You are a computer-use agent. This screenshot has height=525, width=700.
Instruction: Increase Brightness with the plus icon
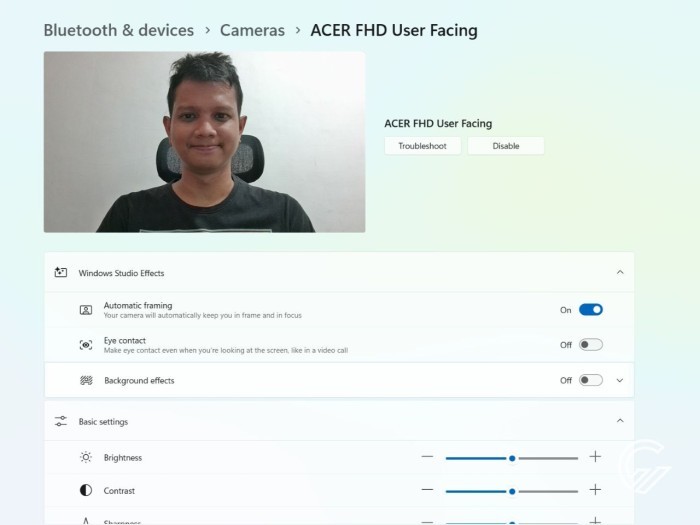[595, 457]
